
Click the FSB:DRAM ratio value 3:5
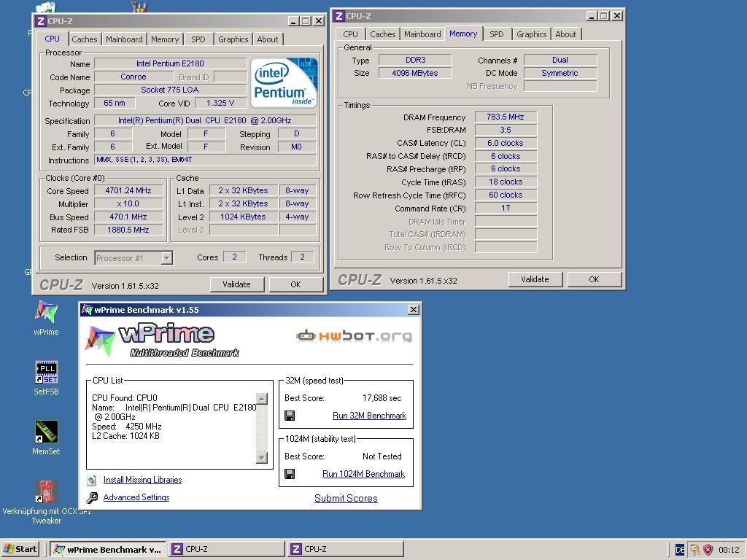[x=506, y=130]
